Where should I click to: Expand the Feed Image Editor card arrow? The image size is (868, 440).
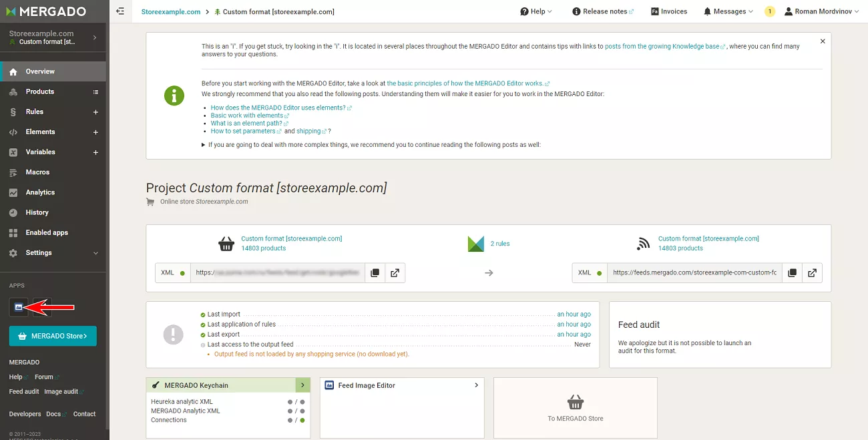[x=476, y=385]
